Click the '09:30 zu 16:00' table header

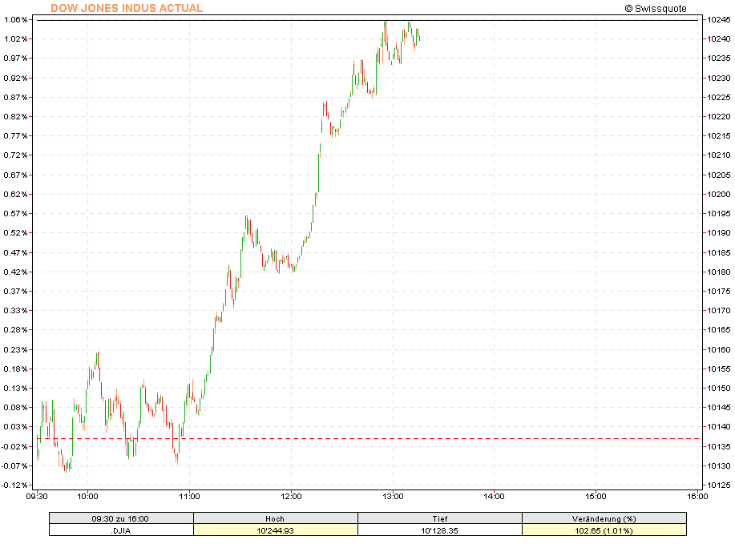[121, 518]
